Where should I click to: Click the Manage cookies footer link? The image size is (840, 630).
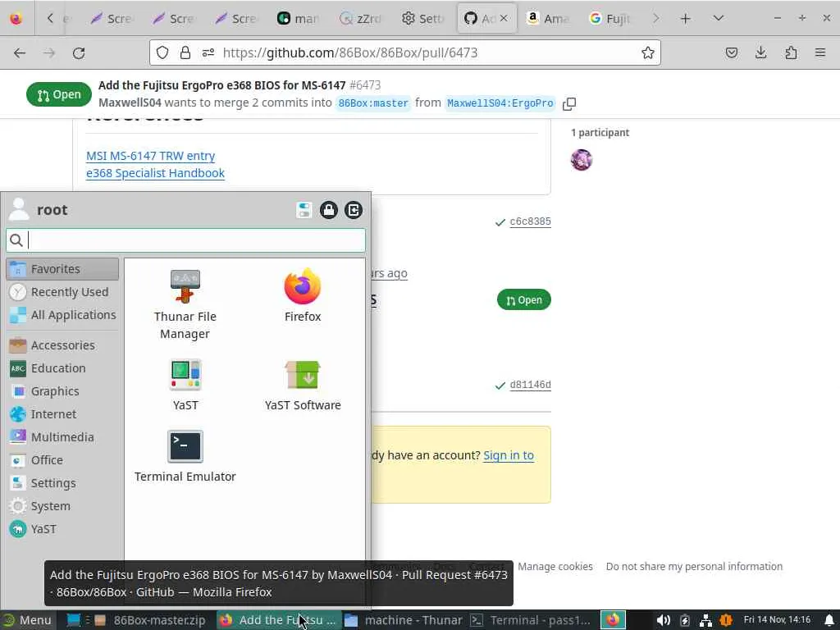tap(555, 566)
